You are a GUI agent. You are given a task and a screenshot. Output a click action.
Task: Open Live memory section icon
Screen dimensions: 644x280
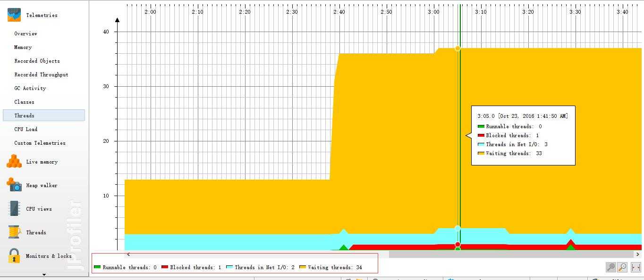pos(14,162)
